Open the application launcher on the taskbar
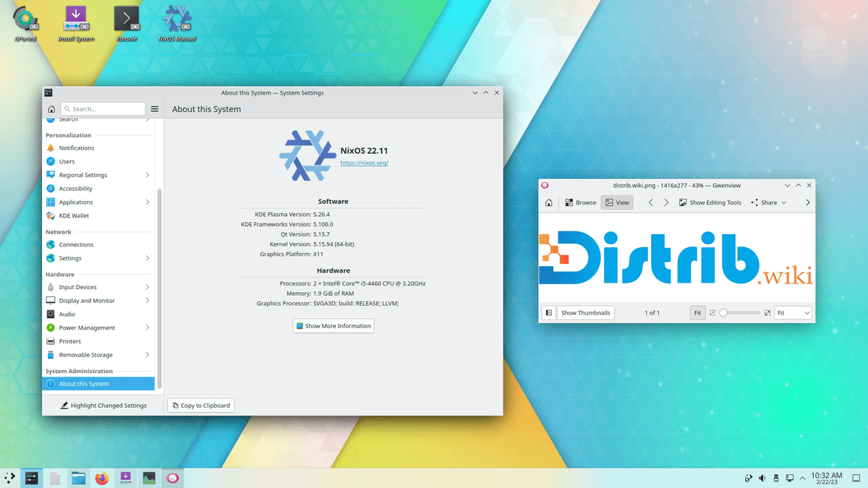 (10, 477)
